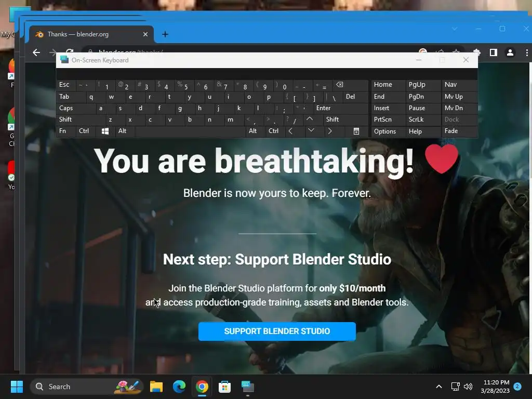Switch to Chrome on the taskbar
Image resolution: width=532 pixels, height=399 pixels.
[x=202, y=387]
